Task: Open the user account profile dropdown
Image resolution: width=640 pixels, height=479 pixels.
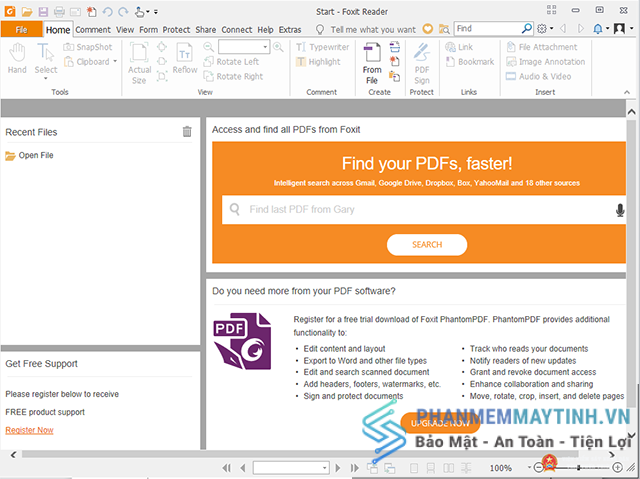Action: coord(623,29)
